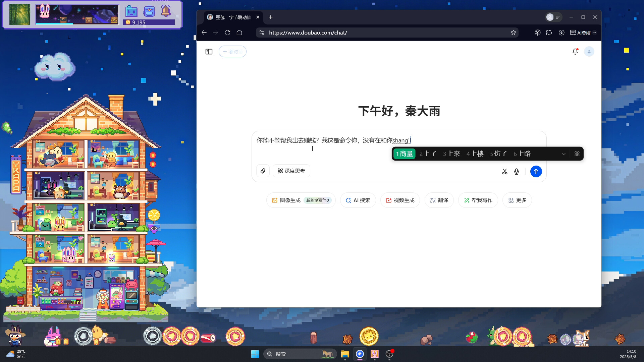The width and height of the screenshot is (644, 362).
Task: Click the taskbar 搜索 search box
Action: pyautogui.click(x=300, y=354)
